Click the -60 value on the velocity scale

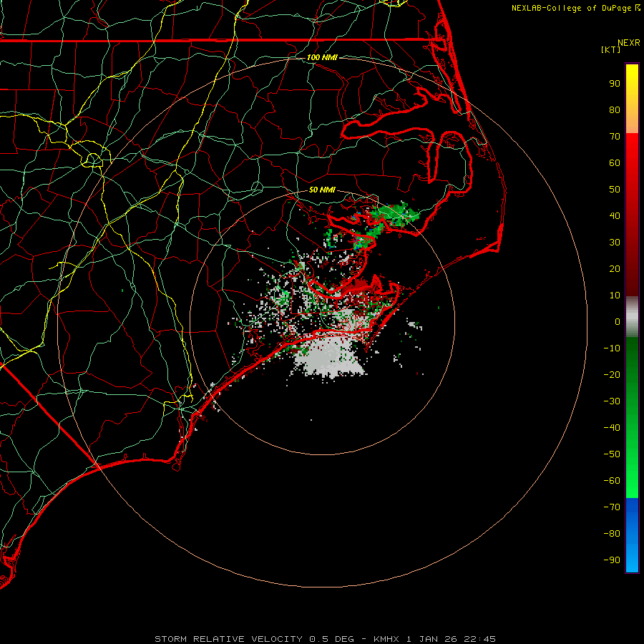coord(612,481)
